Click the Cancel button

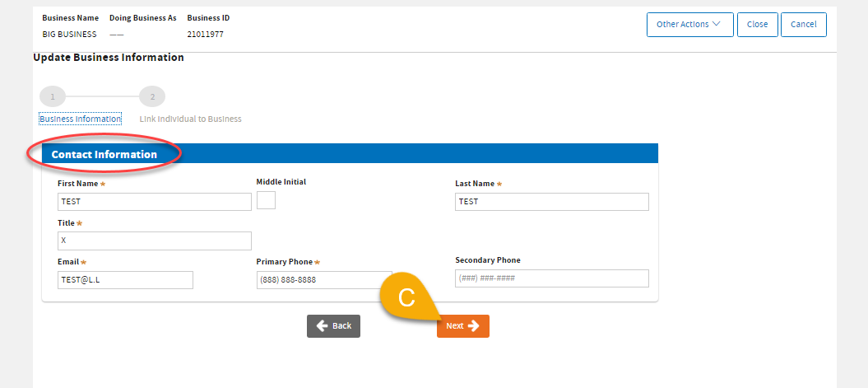click(803, 25)
